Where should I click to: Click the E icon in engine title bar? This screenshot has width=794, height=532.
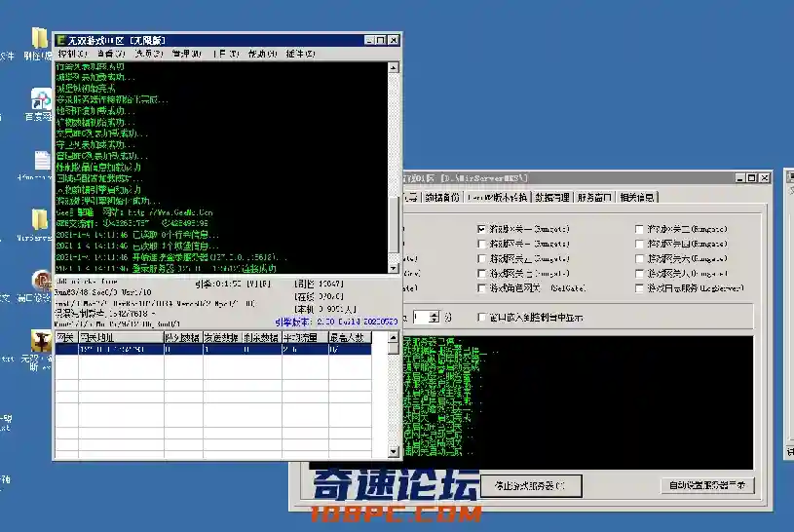point(61,40)
